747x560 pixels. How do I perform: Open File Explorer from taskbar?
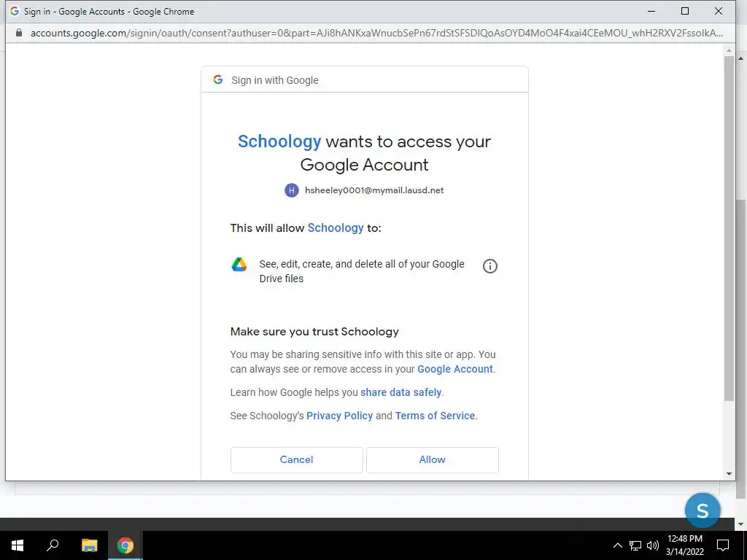89,545
